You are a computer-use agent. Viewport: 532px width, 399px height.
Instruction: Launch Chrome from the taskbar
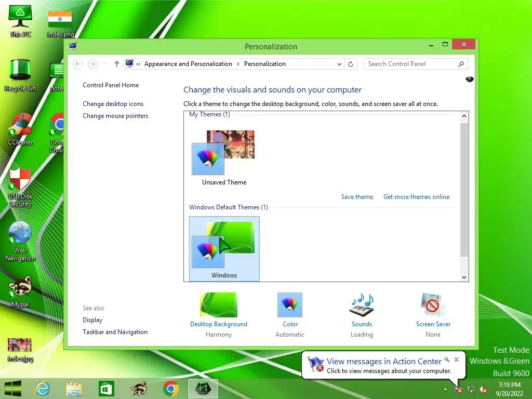[170, 389]
